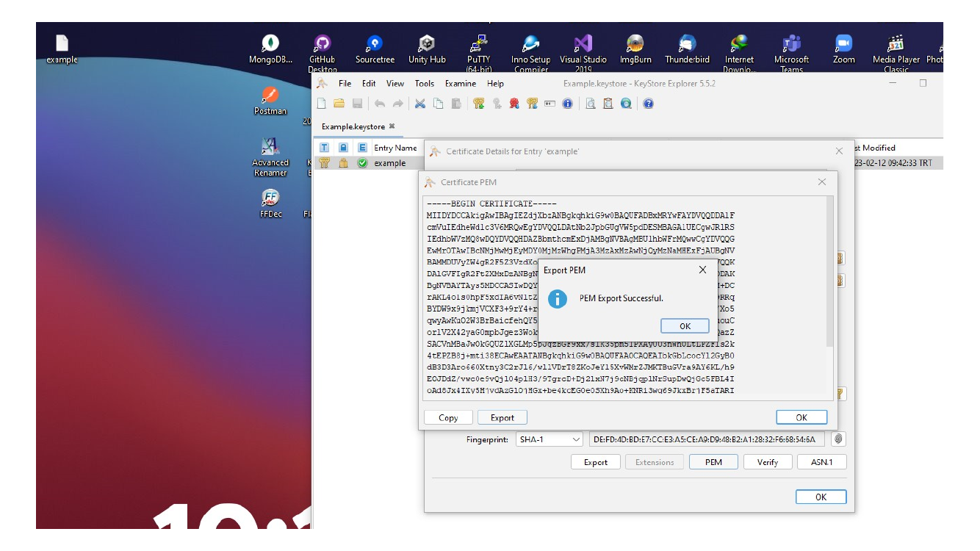980x551 pixels.
Task: Close the Export PEM message box
Action: coord(702,270)
